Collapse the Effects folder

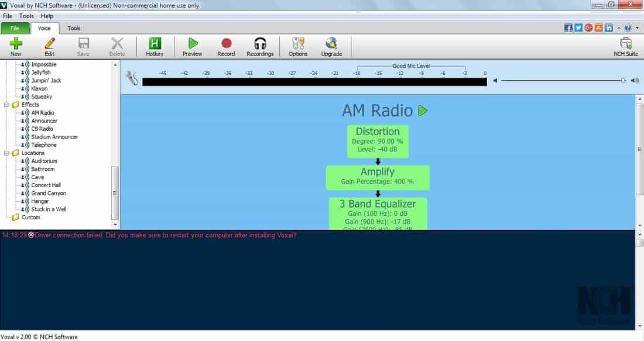[6, 105]
